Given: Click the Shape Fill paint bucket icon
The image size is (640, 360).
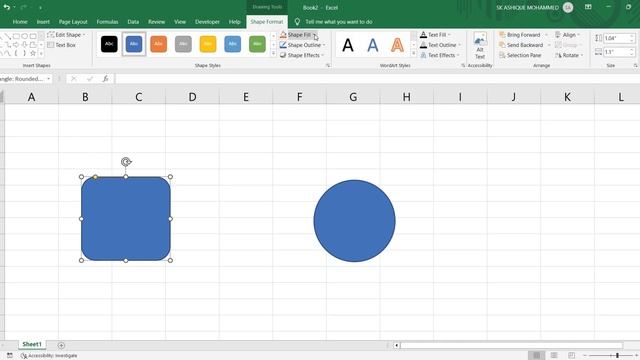Looking at the screenshot, I should coord(283,35).
